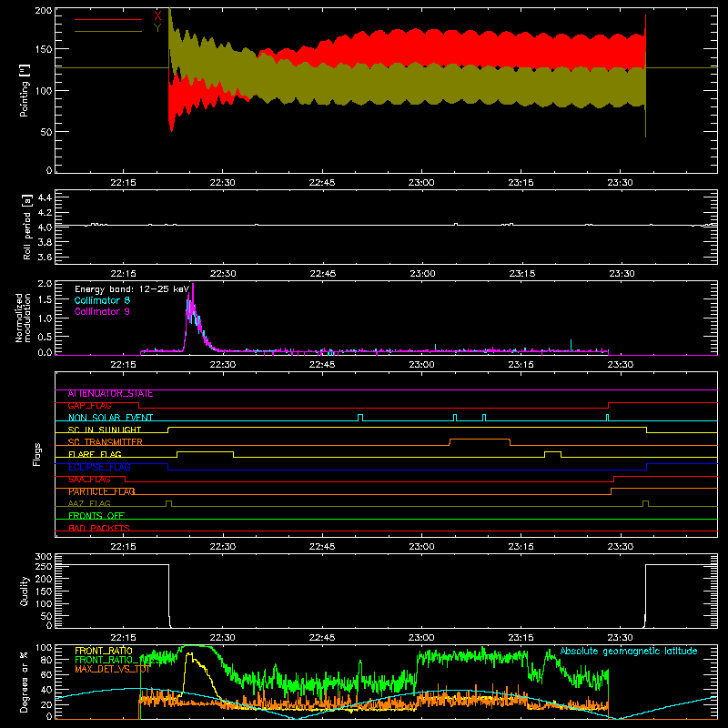Screen dimensions: 728x728
Task: Select the olive Y legend letter
Action: [x=157, y=28]
